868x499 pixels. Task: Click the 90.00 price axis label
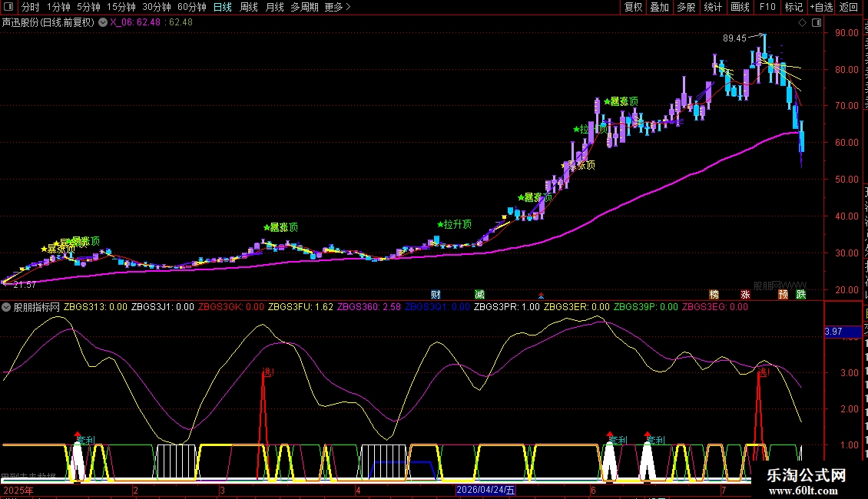click(x=847, y=33)
